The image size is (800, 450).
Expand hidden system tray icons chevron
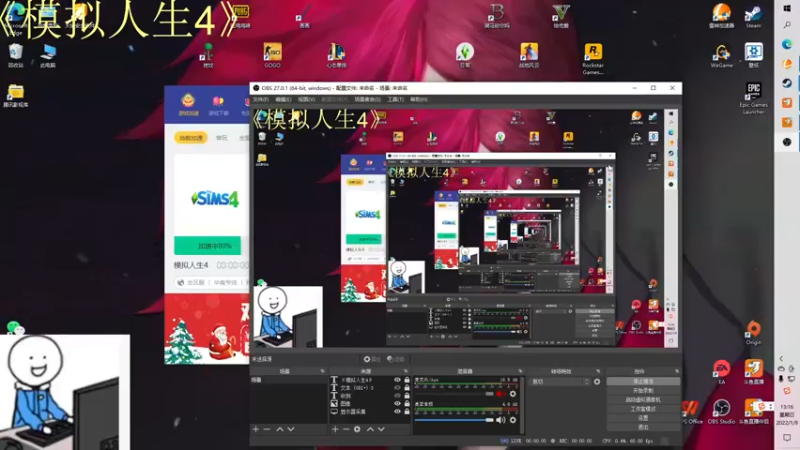coord(781,359)
